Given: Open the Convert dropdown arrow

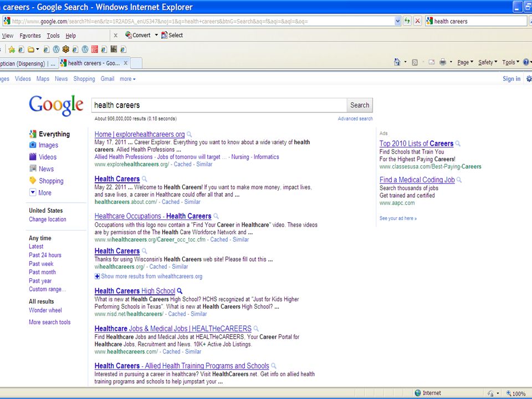Looking at the screenshot, I should (x=156, y=35).
